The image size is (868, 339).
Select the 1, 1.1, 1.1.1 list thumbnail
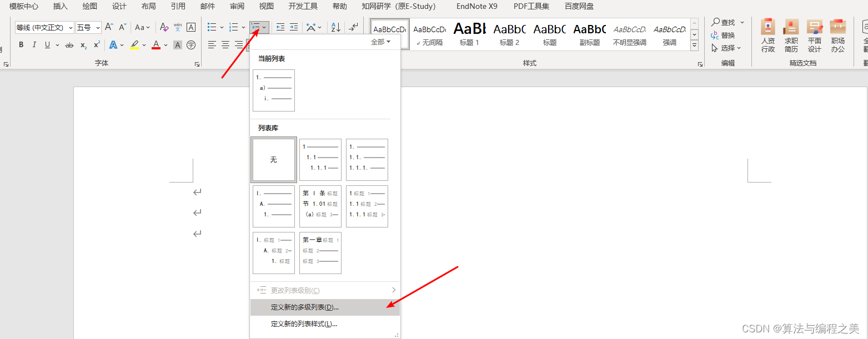coord(320,159)
